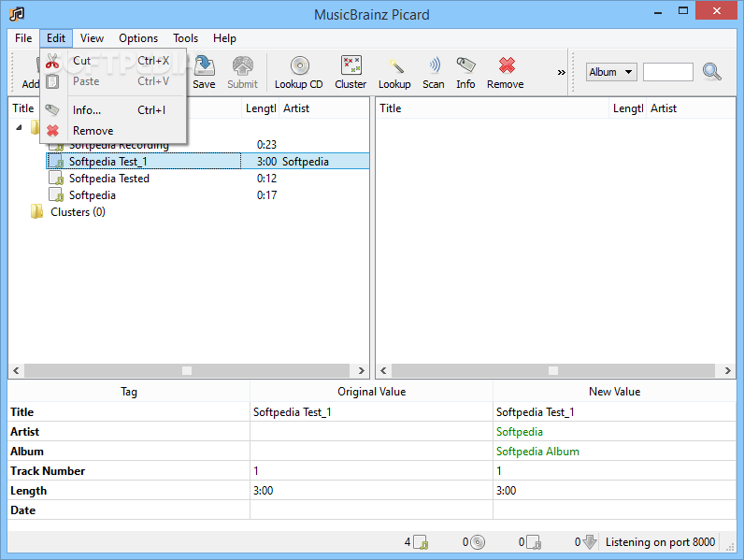Click the Info tag toolbar icon
This screenshot has width=744, height=560.
[465, 65]
